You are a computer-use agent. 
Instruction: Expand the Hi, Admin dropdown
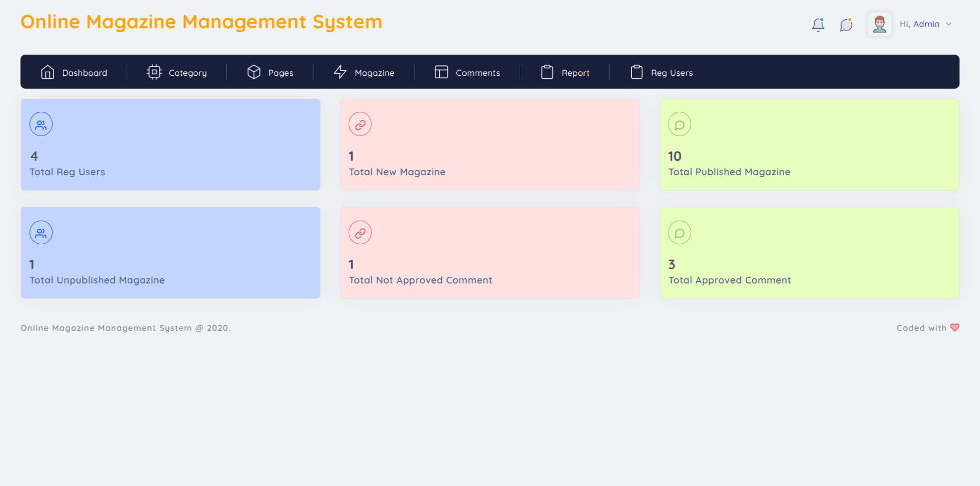click(x=926, y=24)
